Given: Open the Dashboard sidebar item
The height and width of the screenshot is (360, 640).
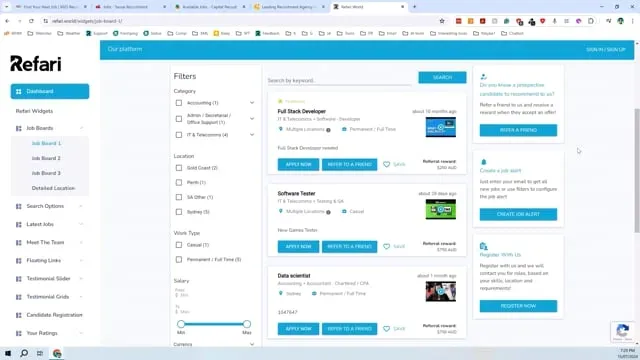Looking at the screenshot, I should [50, 91].
